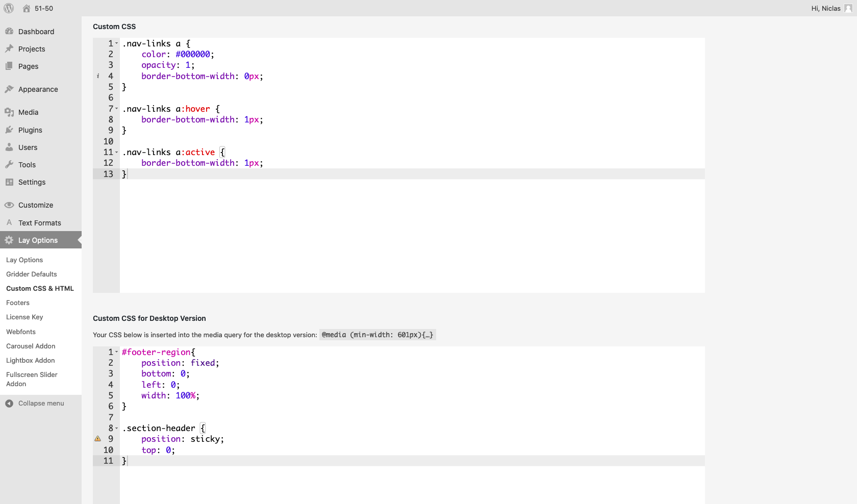Image resolution: width=857 pixels, height=504 pixels.
Task: Open the Media library icon
Action: point(10,112)
